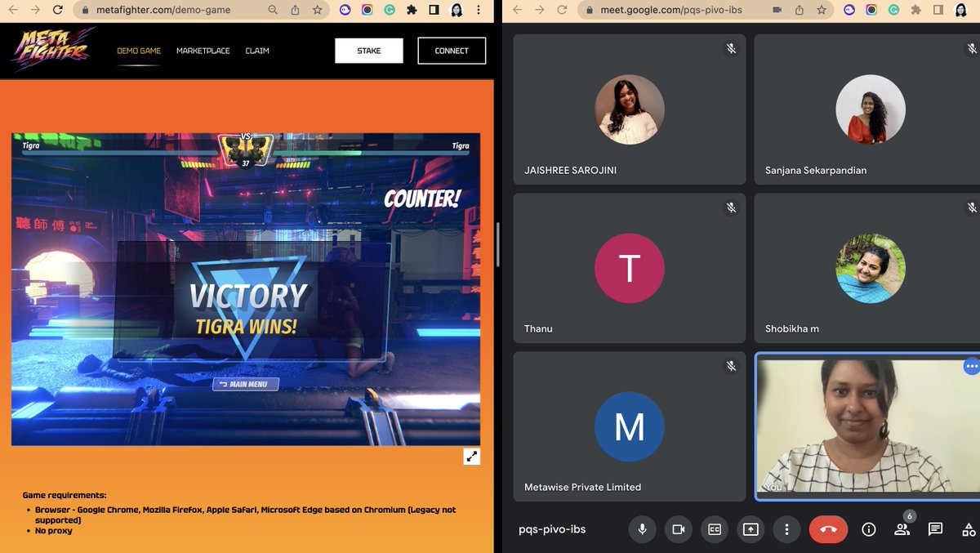Open the Meet activities panel

[969, 529]
